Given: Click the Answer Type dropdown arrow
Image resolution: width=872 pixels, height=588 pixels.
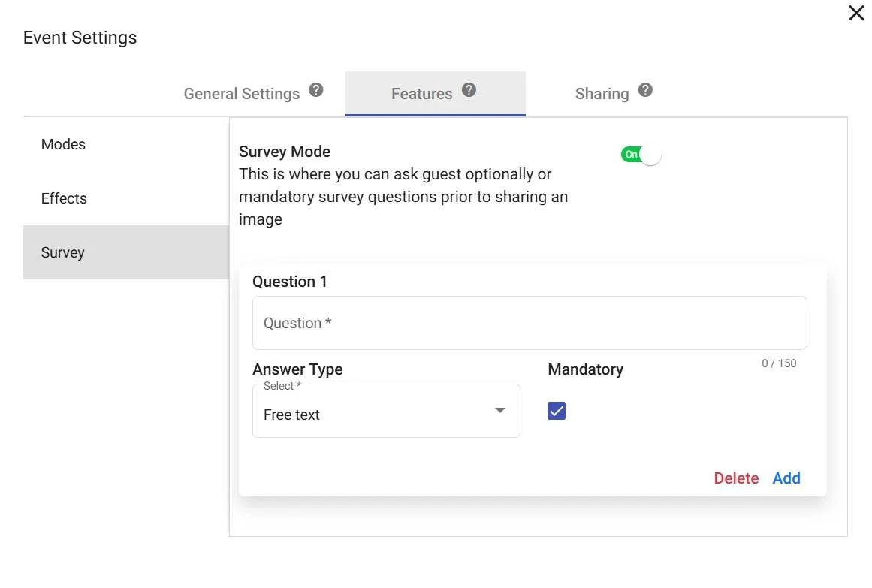Looking at the screenshot, I should click(x=500, y=410).
